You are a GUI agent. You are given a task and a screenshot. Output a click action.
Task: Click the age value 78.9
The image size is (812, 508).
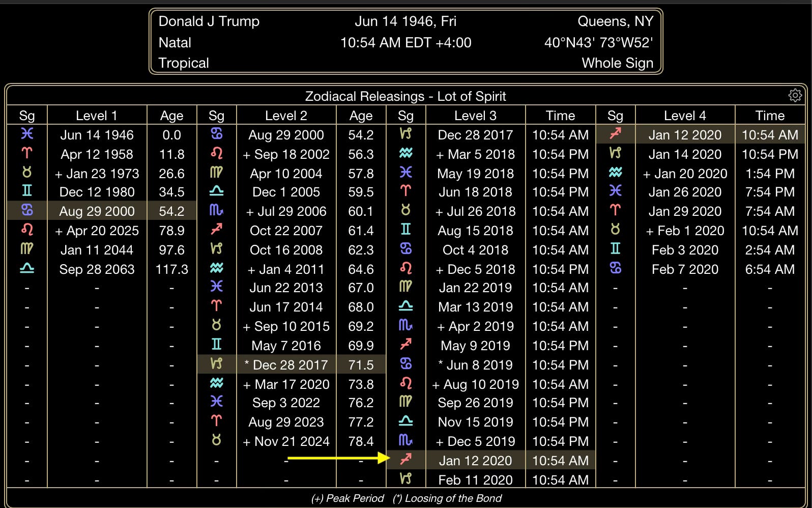point(171,231)
